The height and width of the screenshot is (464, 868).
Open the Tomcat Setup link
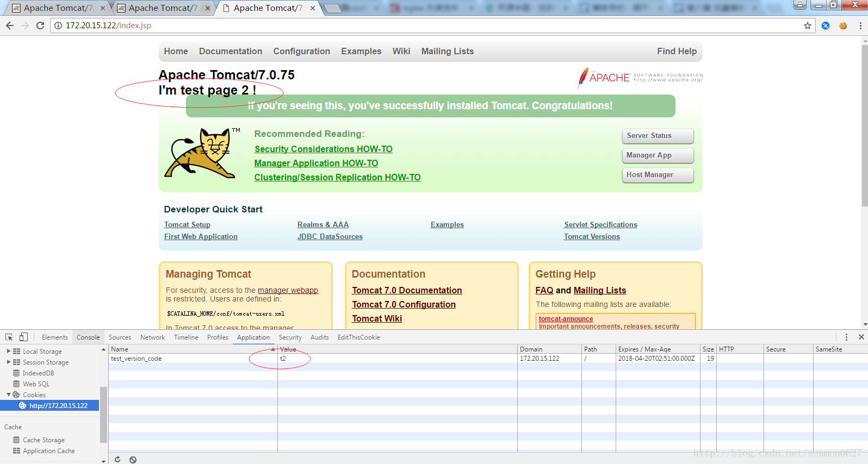point(187,225)
